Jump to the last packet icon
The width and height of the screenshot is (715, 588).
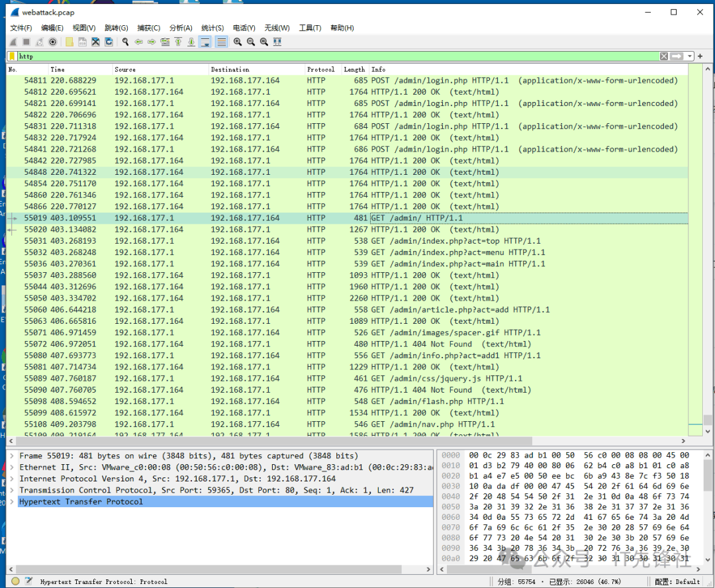pyautogui.click(x=191, y=42)
